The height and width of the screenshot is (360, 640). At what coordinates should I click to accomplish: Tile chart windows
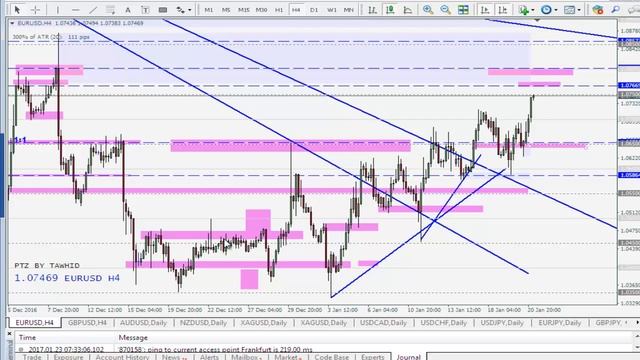coord(463,9)
